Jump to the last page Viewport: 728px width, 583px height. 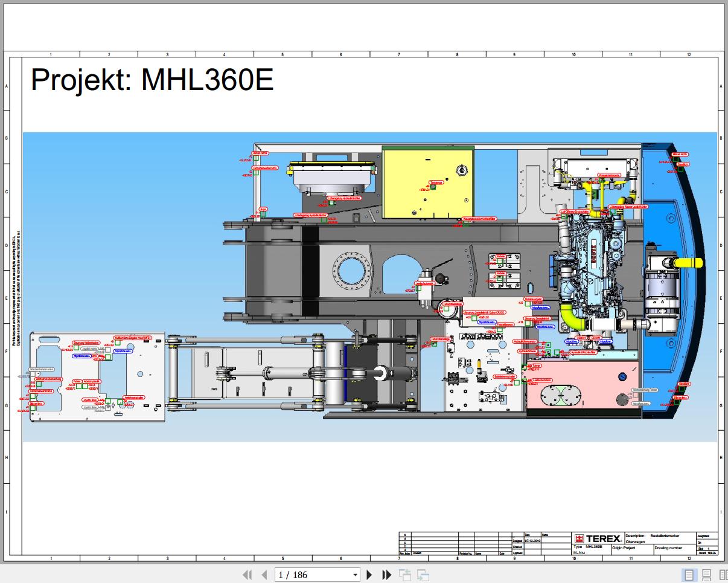point(387,575)
